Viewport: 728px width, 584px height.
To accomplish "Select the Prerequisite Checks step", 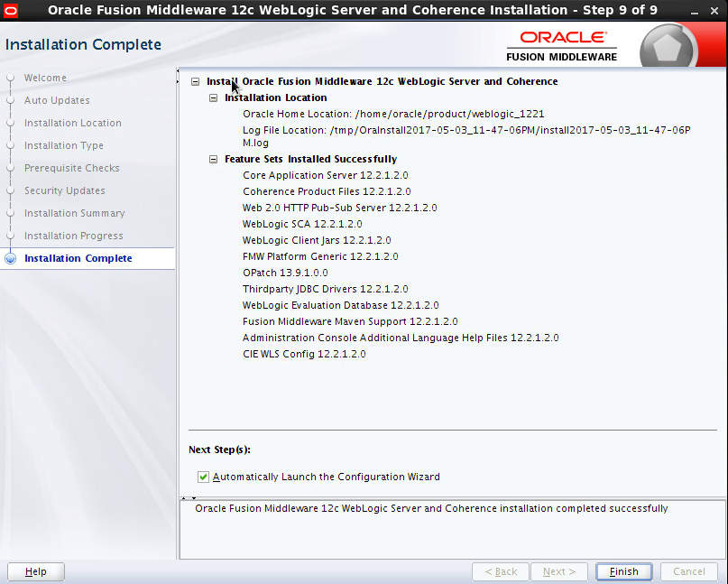I will click(71, 168).
